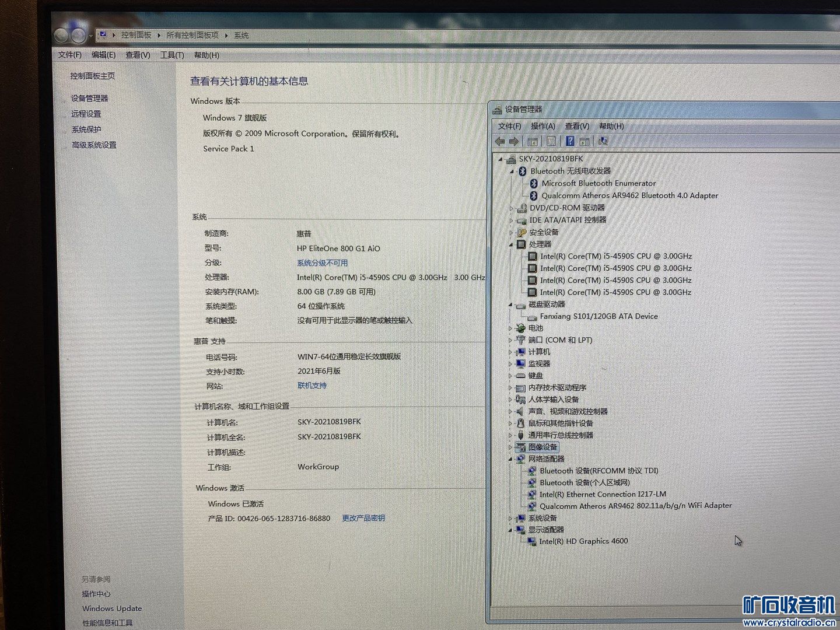Viewport: 840px width, 630px height.
Task: Click the 鼠标和其他指针设备 mouse icon
Action: tap(520, 423)
